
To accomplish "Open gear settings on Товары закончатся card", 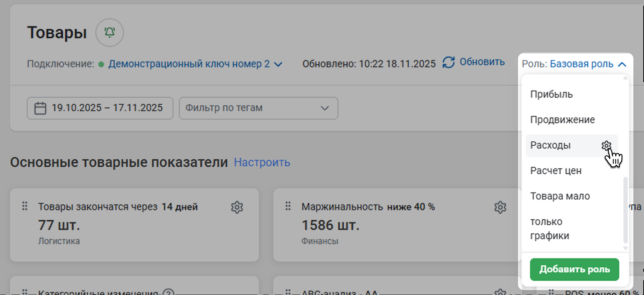I will 237,207.
